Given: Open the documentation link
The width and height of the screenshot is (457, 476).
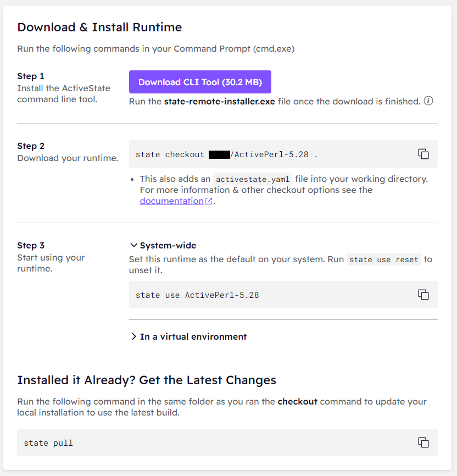Looking at the screenshot, I should click(171, 201).
